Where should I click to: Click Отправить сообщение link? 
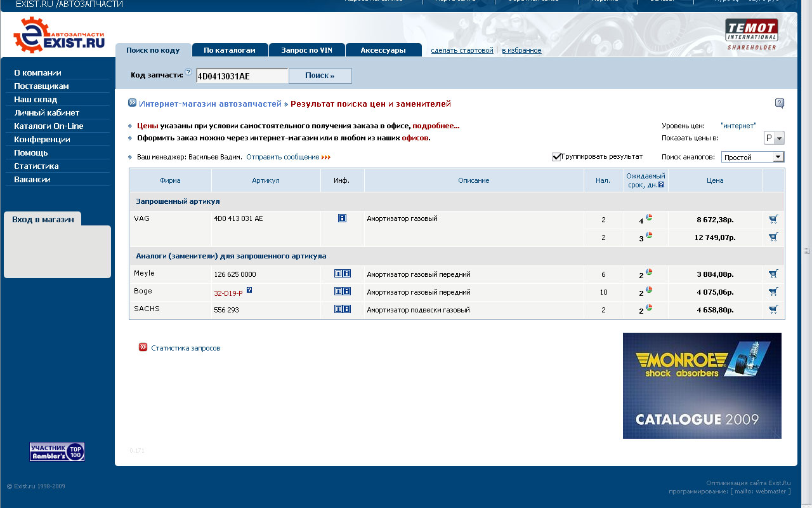point(283,157)
